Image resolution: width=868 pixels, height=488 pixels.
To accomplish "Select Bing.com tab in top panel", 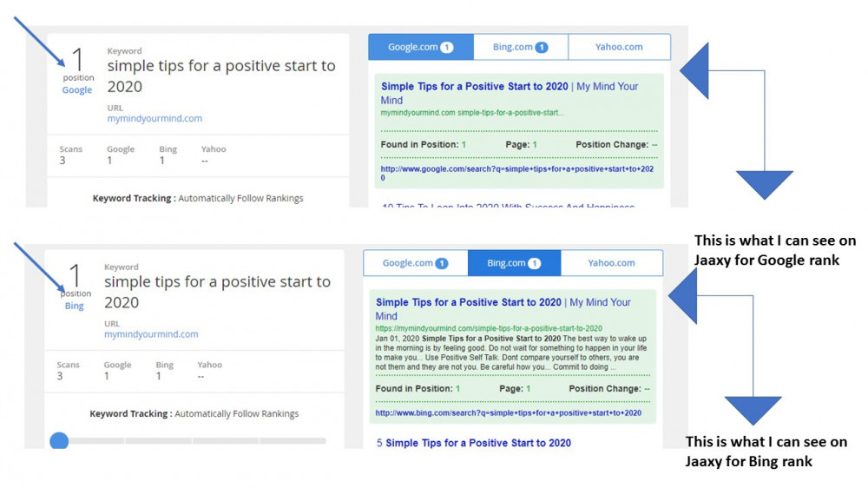I will tap(520, 47).
